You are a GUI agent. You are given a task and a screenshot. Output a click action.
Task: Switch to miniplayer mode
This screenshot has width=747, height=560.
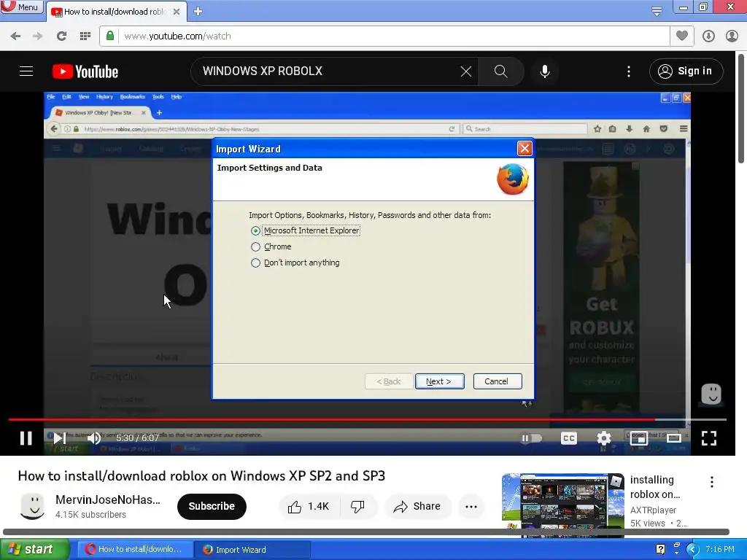click(638, 438)
